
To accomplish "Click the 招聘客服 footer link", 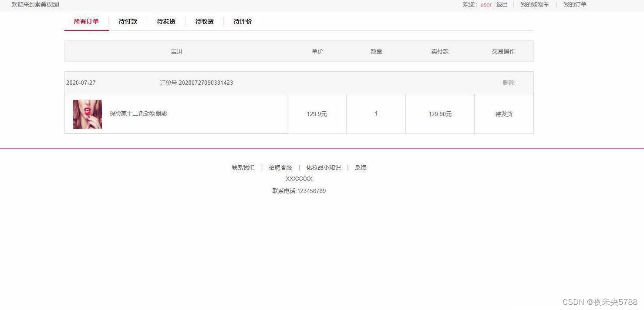I will point(280,167).
